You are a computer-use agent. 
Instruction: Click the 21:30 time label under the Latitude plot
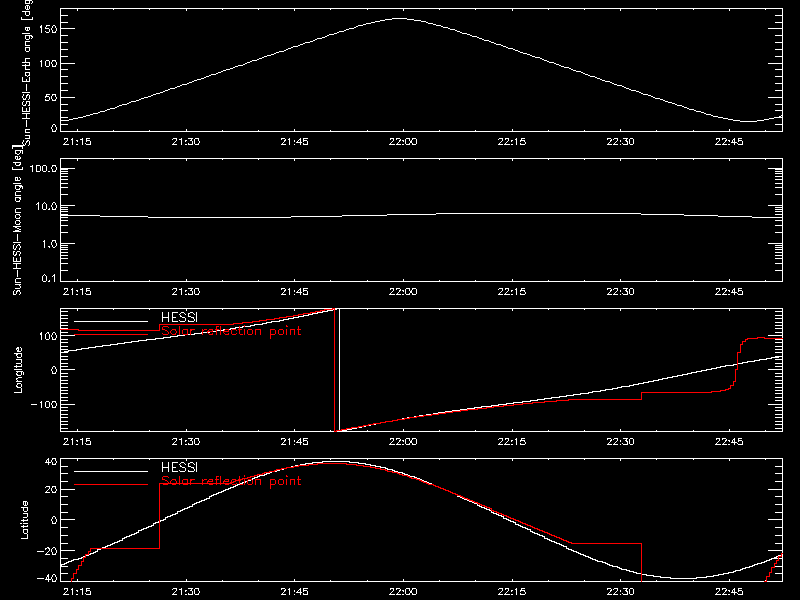click(x=186, y=591)
